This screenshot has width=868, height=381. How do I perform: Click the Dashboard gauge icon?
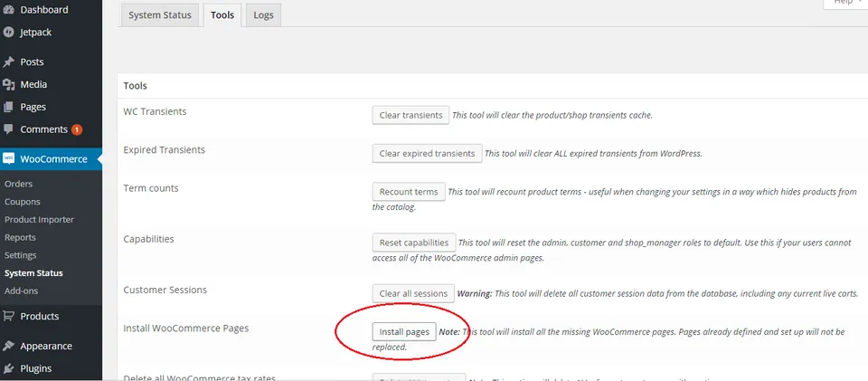pos(8,10)
